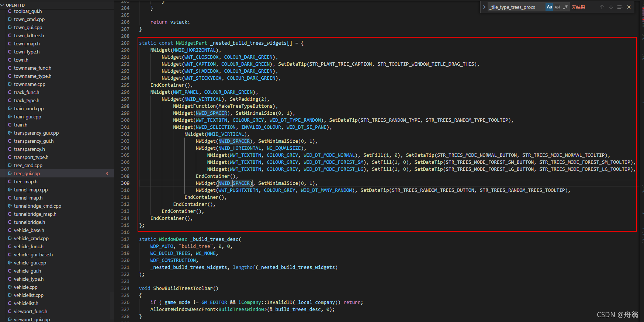This screenshot has height=322, width=644.
Task: Focus the find input with _tile_type_trees_procs
Action: pyautogui.click(x=516, y=7)
